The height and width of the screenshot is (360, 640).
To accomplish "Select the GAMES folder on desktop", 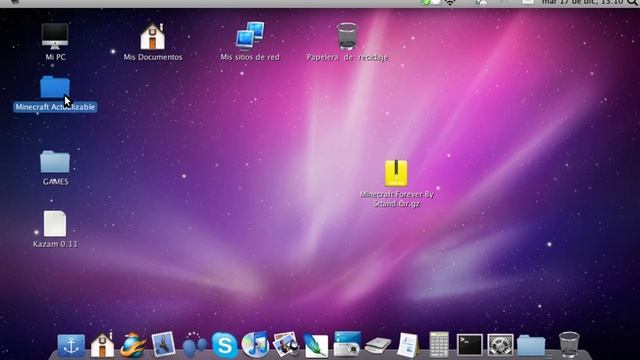I will 55,162.
